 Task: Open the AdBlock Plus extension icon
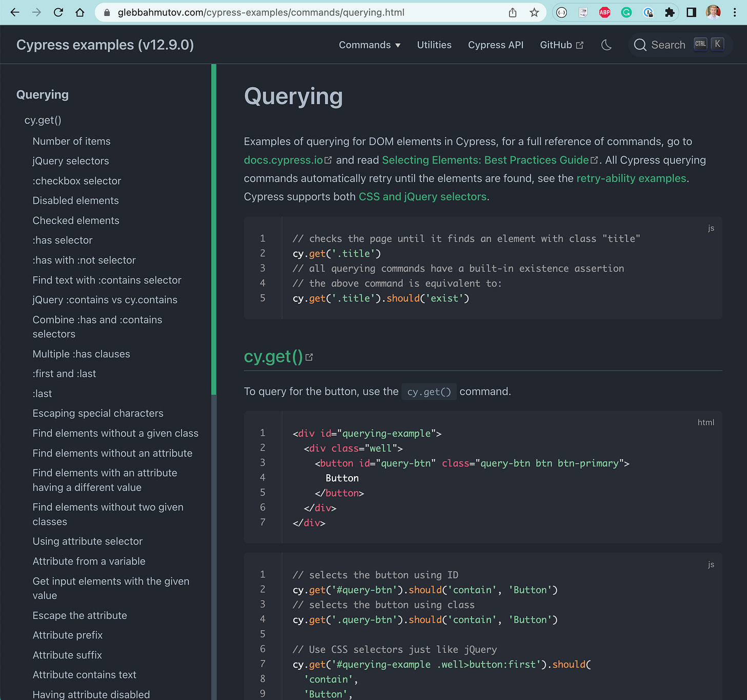coord(605,12)
